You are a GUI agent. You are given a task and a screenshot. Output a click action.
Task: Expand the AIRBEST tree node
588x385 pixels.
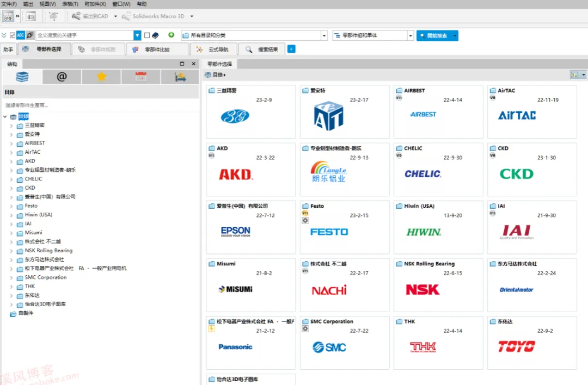[x=11, y=144]
